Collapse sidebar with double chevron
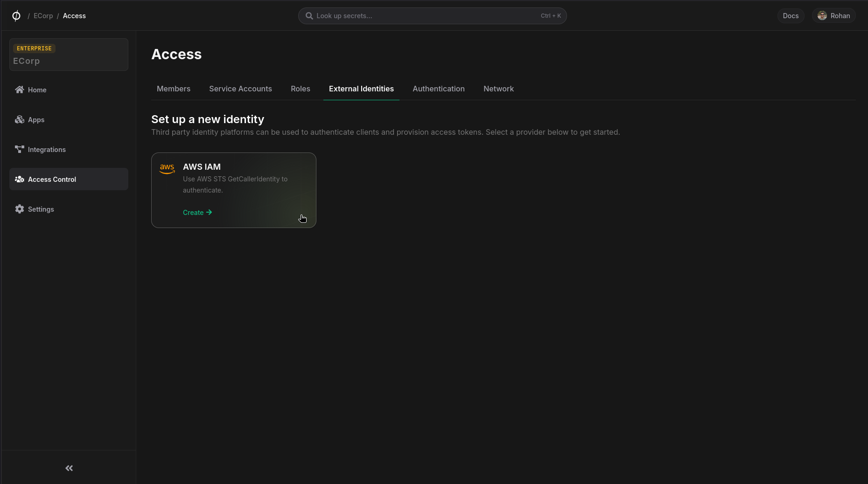The width and height of the screenshot is (868, 484). 69,468
